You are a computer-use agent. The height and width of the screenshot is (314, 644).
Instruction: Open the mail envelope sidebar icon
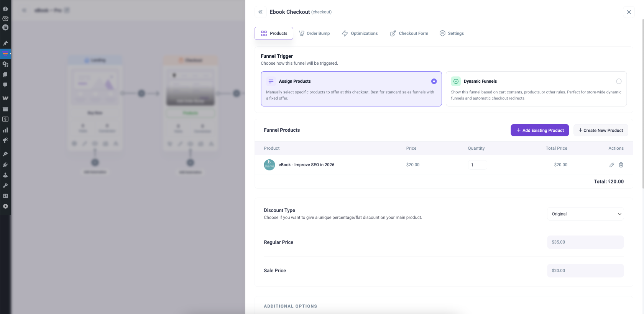coord(5,18)
